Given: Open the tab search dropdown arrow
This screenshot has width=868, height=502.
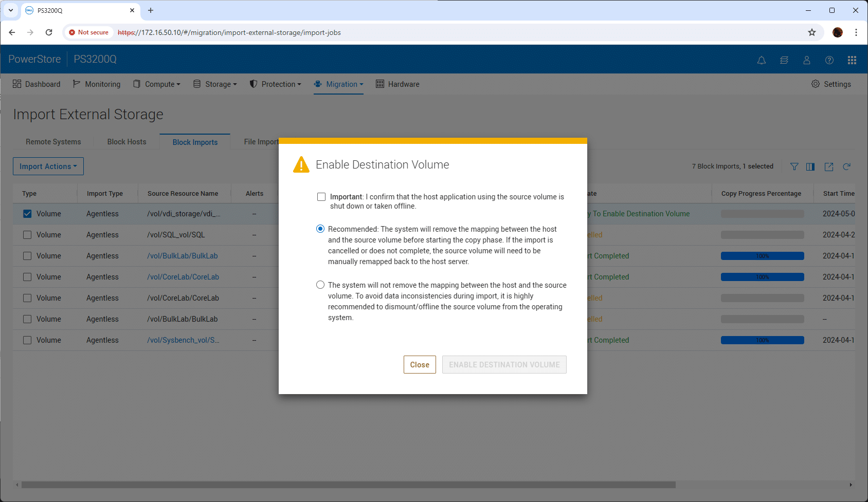Looking at the screenshot, I should click(x=10, y=10).
